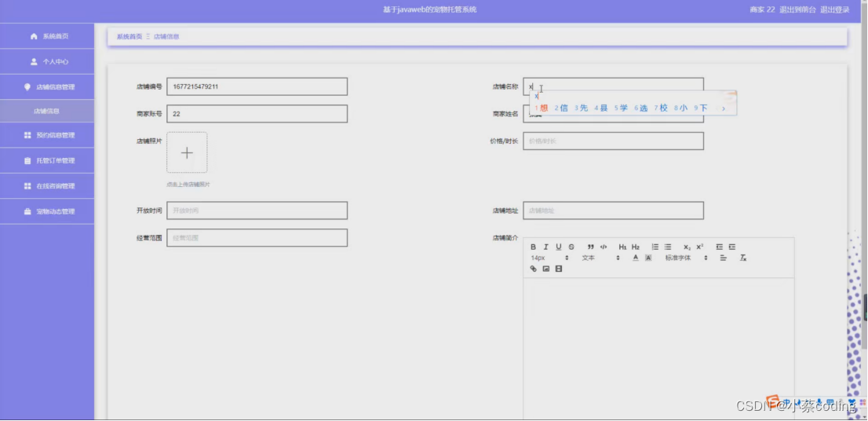
Task: Click the 商家账号 input field
Action: (257, 114)
